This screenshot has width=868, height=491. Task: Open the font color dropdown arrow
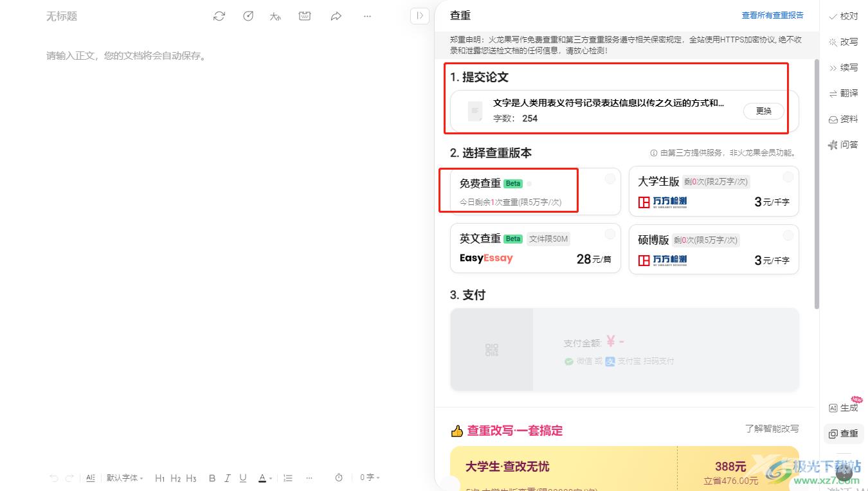(x=271, y=479)
